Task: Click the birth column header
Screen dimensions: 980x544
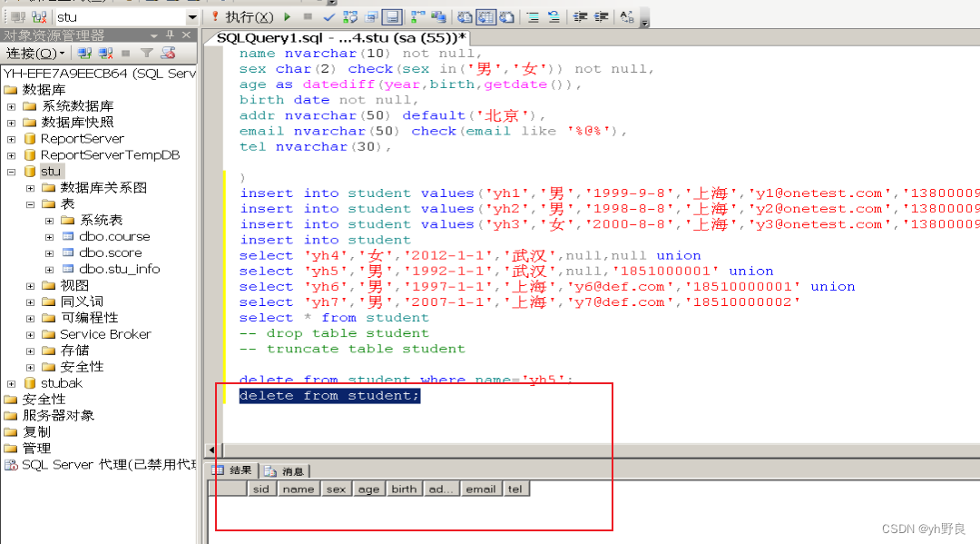Action: [x=404, y=489]
